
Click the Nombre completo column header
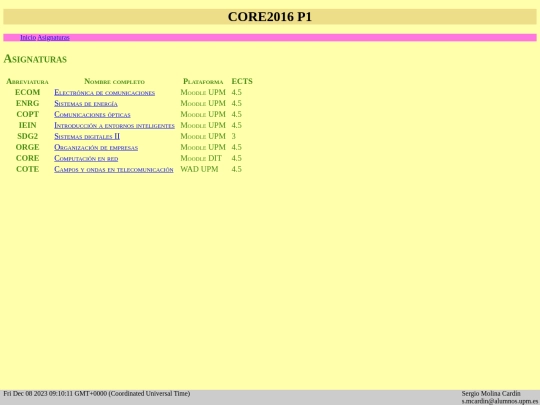coord(114,82)
